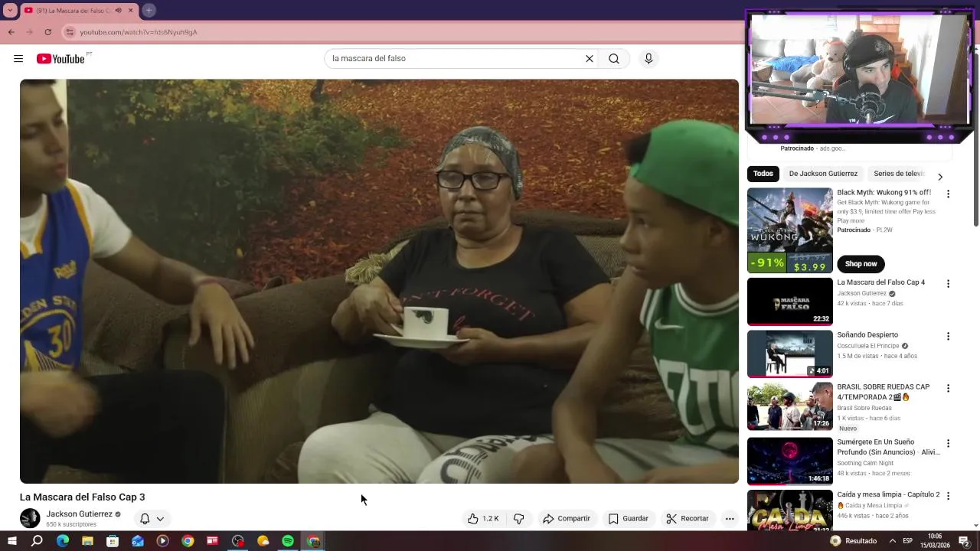Open the YouTube guide hamburger menu
This screenshot has height=551, width=980.
pyautogui.click(x=18, y=59)
